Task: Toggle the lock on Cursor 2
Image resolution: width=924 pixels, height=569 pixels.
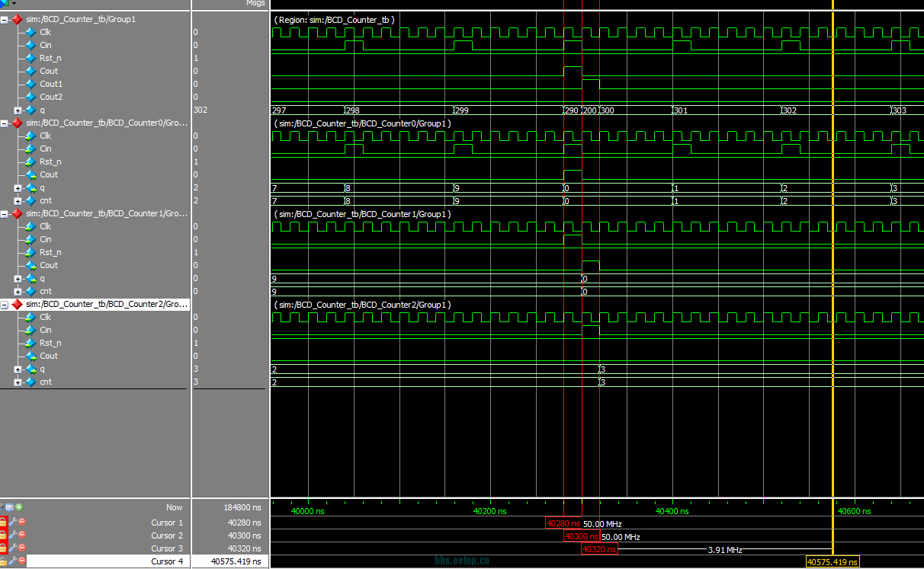Action: (x=4, y=535)
